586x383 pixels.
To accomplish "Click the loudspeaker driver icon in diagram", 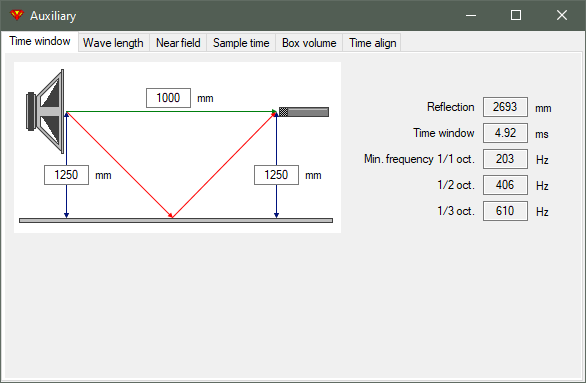I will click(45, 111).
